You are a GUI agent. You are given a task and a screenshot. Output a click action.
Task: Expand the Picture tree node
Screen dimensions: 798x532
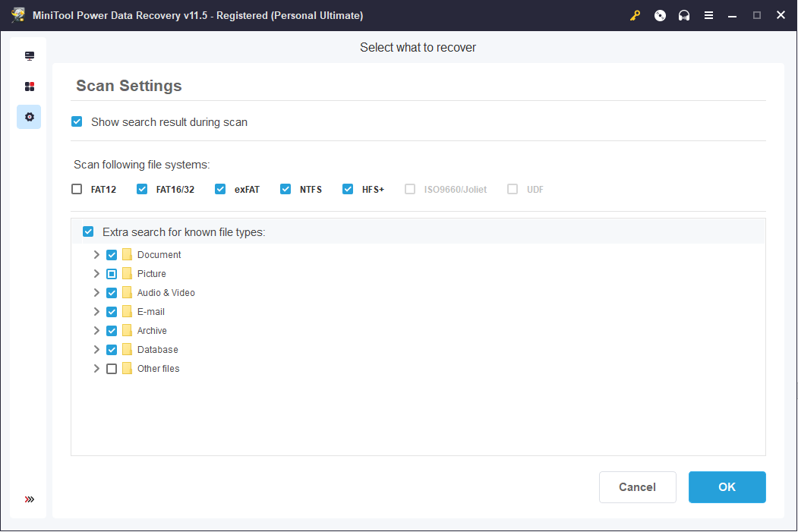click(x=96, y=274)
